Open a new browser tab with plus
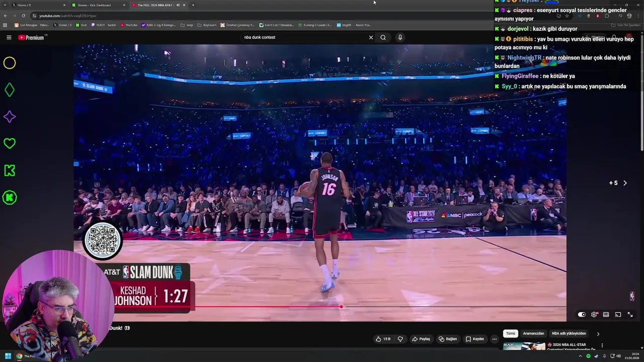 click(193, 5)
